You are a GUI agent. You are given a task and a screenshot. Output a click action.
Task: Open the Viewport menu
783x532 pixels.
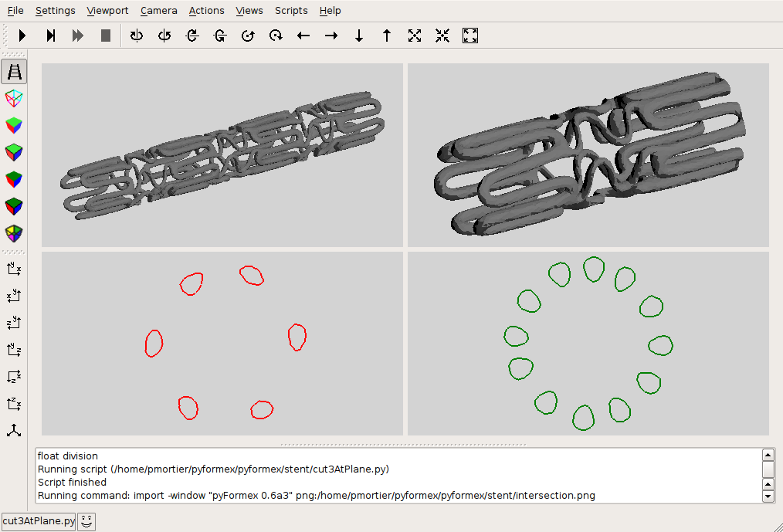click(107, 11)
